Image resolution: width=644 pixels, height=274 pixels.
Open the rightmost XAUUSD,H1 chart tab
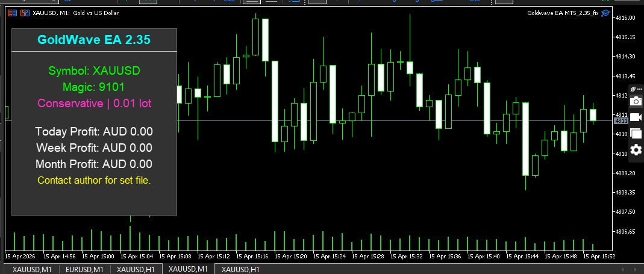point(240,269)
